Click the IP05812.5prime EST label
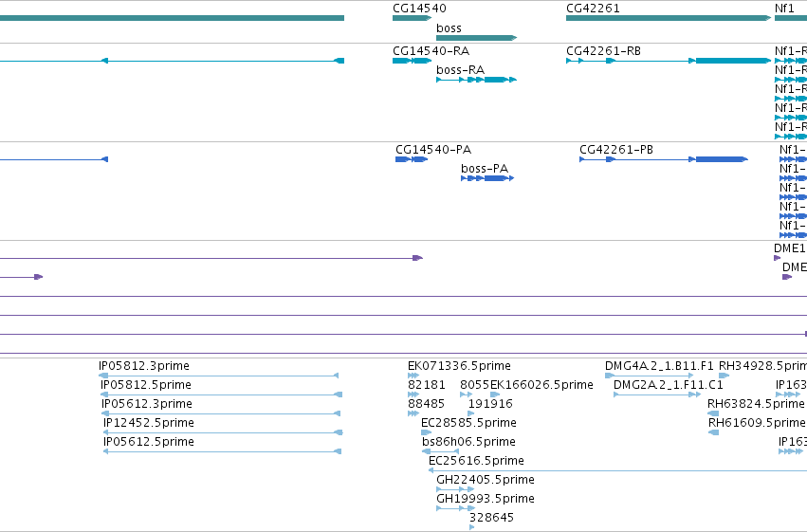 coord(146,385)
